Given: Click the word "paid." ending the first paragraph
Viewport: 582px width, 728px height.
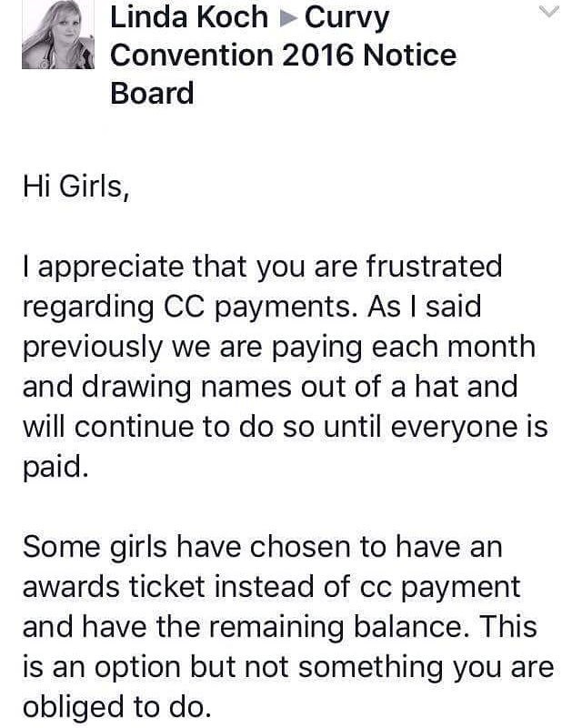Looking at the screenshot, I should (55, 468).
